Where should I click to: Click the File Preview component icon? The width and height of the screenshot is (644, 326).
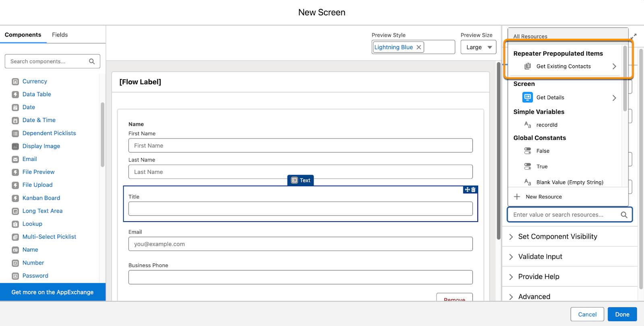click(15, 172)
